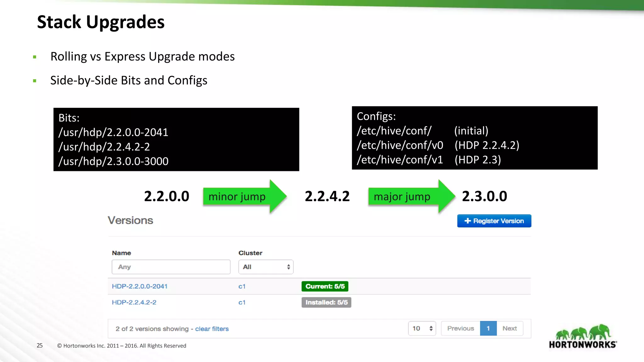644x362 pixels.
Task: Click the "Rolling vs Express Upgrade modes" bullet
Action: click(142, 57)
